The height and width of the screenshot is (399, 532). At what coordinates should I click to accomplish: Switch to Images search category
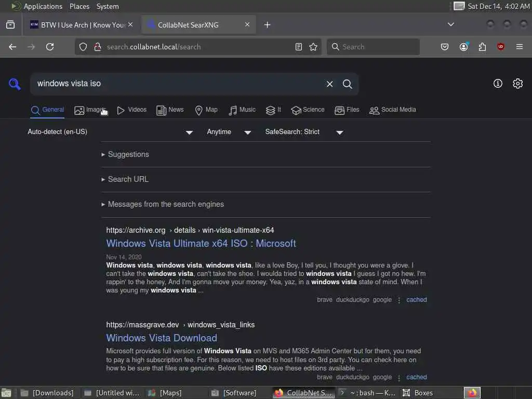pos(90,110)
